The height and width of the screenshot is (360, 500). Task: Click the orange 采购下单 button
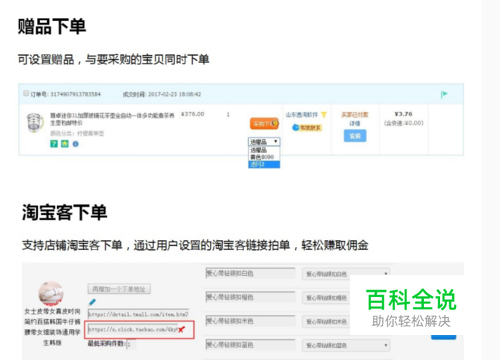click(x=264, y=124)
